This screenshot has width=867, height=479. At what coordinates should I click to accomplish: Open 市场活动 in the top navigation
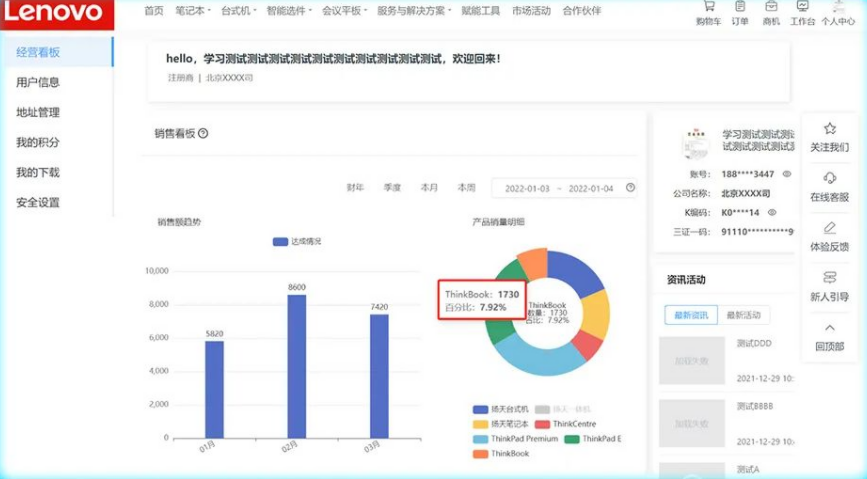point(531,11)
